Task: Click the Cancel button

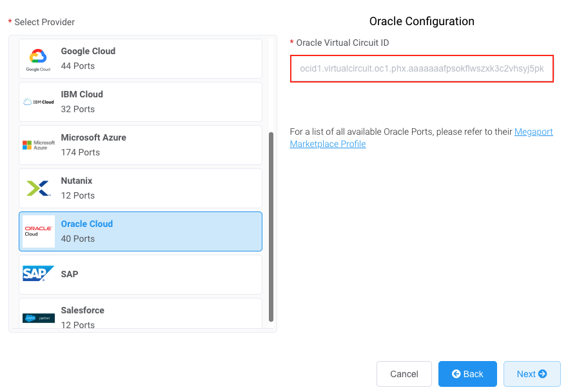Action: [x=404, y=374]
